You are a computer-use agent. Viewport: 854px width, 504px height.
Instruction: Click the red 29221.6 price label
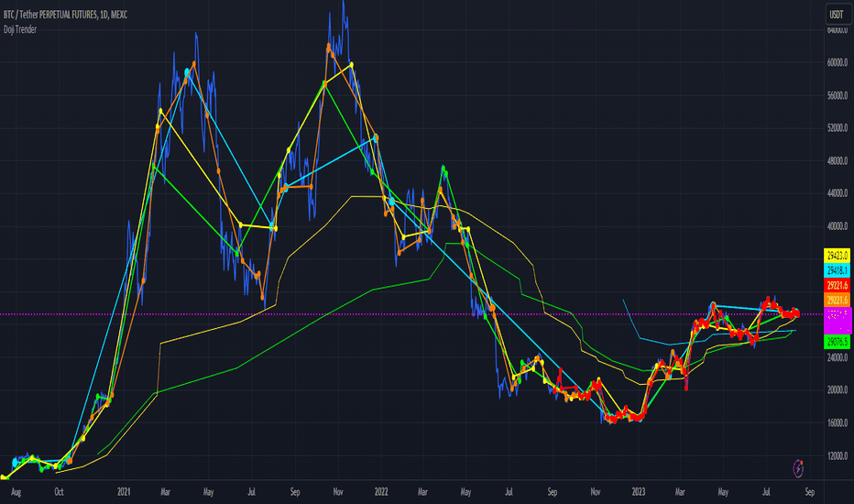838,285
